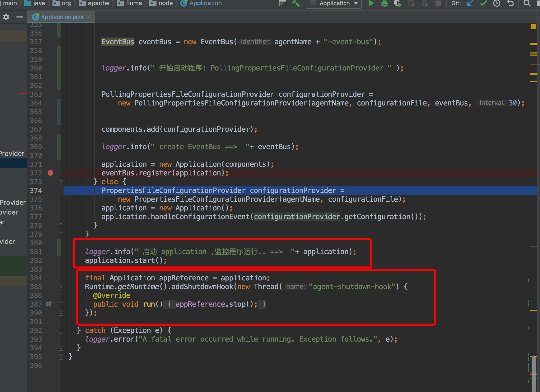The height and width of the screenshot is (392, 540).
Task: Build the project using the hammer icon
Action: coord(296,4)
